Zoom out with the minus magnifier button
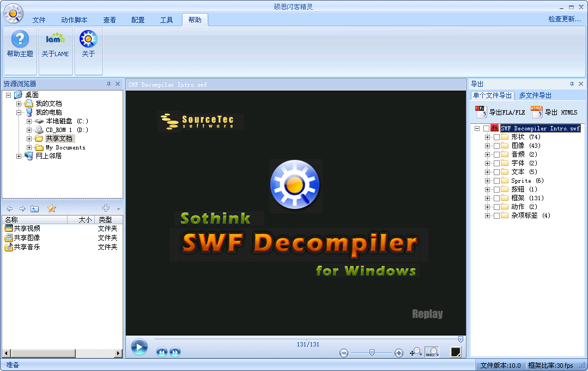Viewport: 588px width, 371px height. (x=344, y=353)
